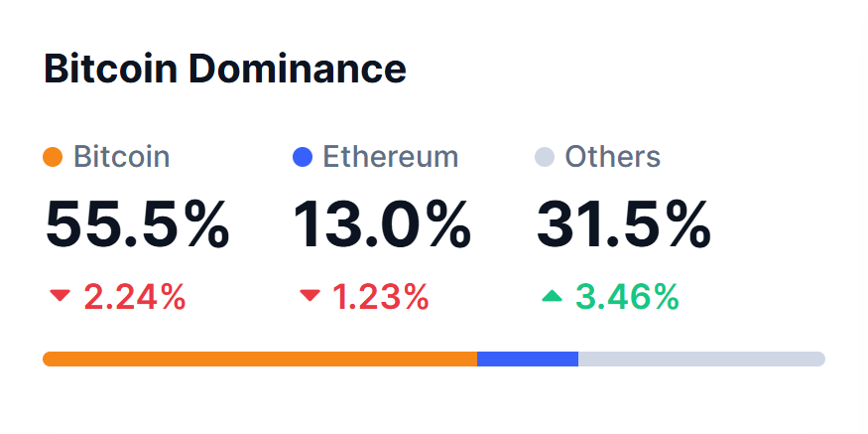Click the red down arrow beside 2.24%

61,295
